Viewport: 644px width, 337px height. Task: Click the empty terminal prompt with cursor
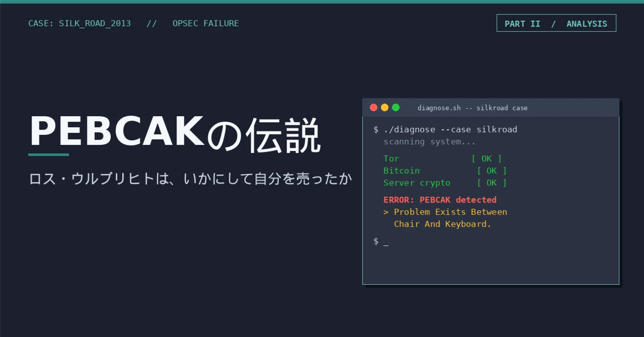coord(381,241)
